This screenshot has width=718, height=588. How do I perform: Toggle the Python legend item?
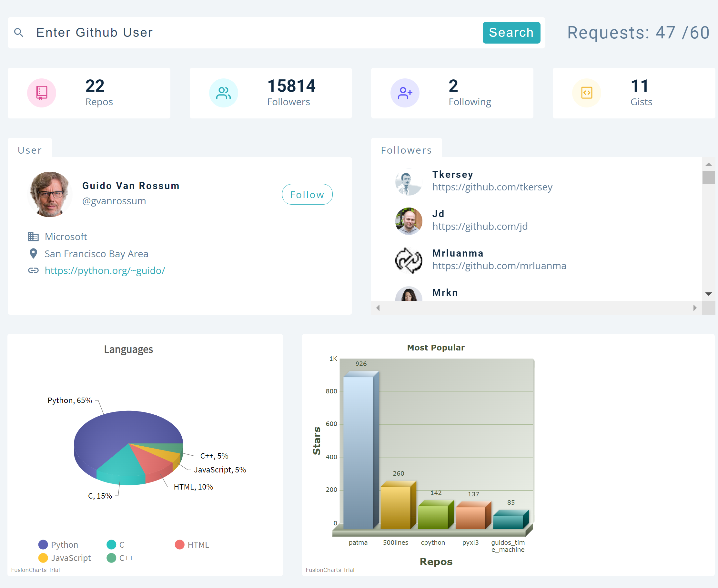58,545
